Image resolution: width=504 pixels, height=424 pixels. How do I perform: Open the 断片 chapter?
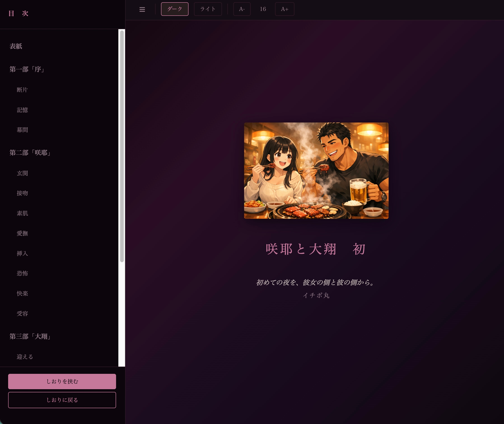(22, 90)
